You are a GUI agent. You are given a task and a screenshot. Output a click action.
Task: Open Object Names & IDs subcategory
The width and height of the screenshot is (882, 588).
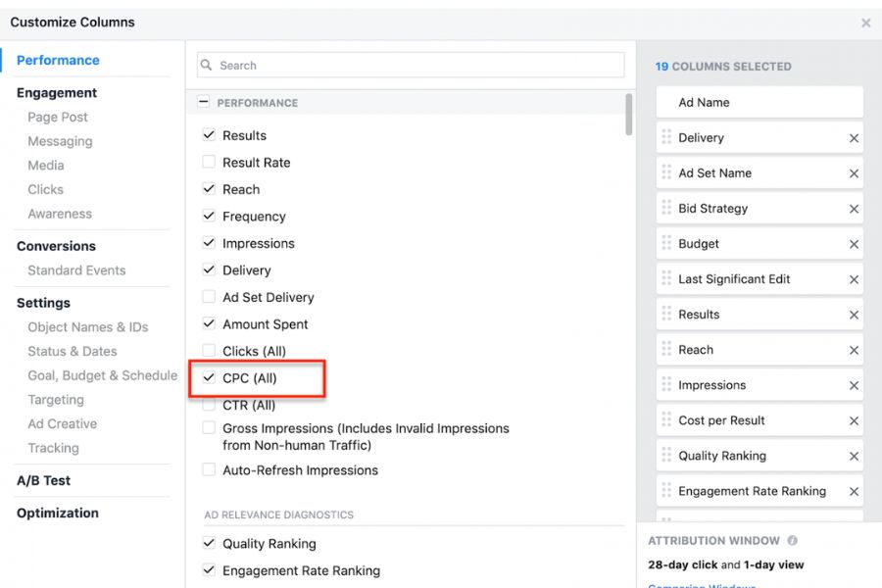click(x=88, y=327)
